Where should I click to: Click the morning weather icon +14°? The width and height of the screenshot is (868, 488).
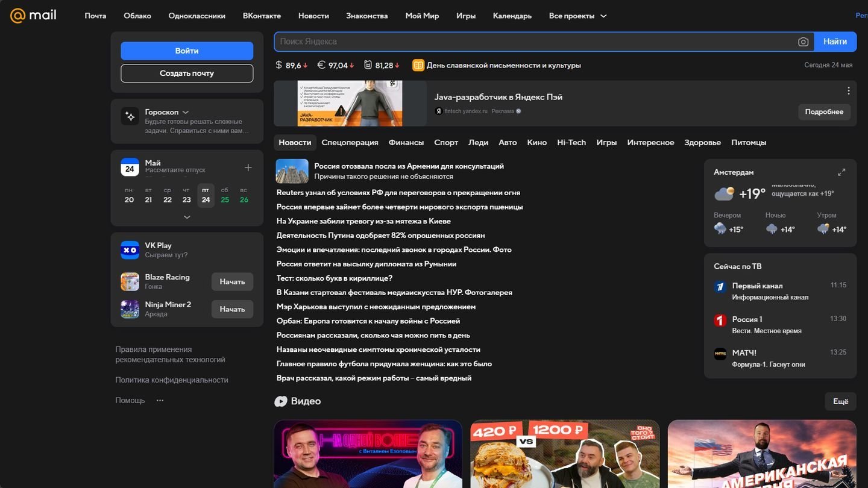(823, 228)
